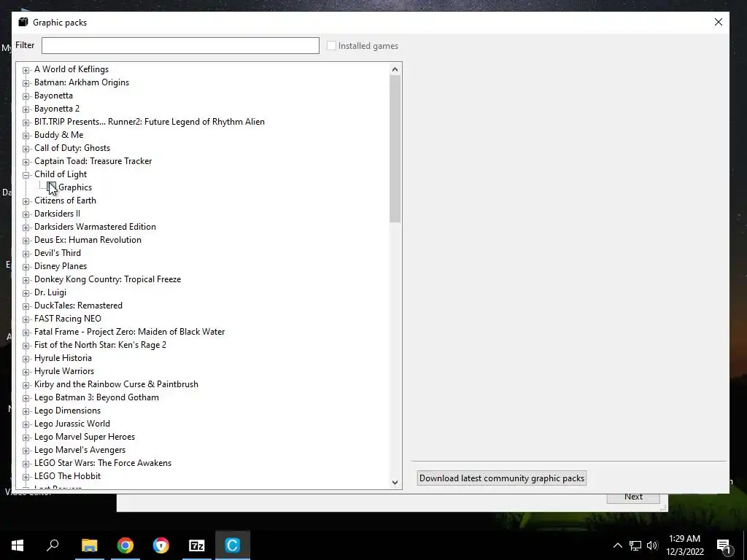This screenshot has width=747, height=560.
Task: Expand the Hyrule Warriors node
Action: [x=26, y=371]
